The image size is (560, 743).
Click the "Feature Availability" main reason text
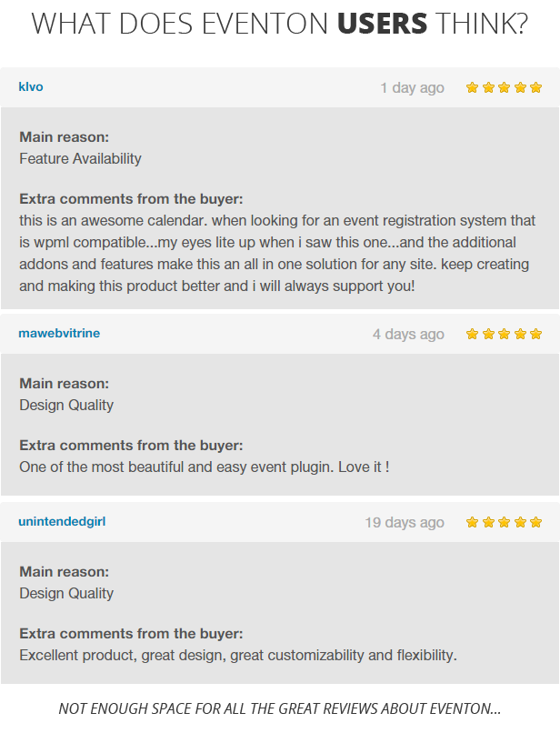coord(80,159)
